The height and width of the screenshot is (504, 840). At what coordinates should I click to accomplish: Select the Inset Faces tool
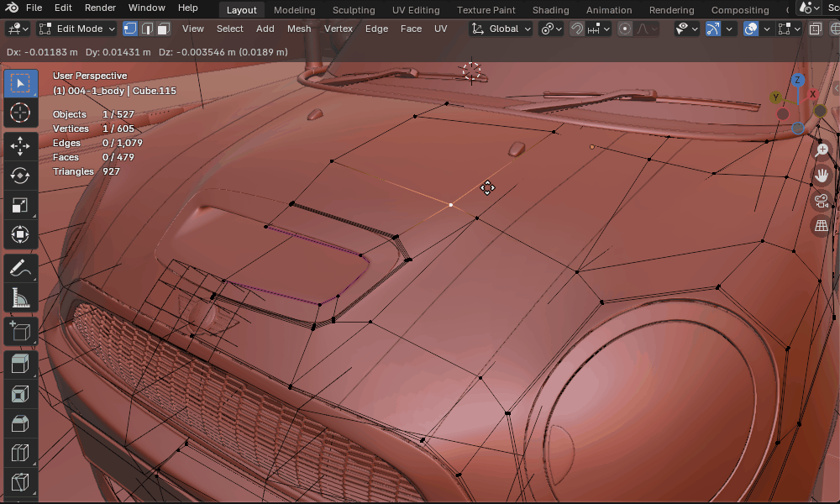20,394
